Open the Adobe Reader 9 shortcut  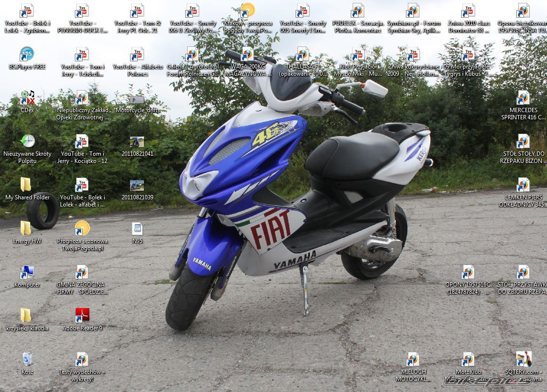[x=82, y=316]
